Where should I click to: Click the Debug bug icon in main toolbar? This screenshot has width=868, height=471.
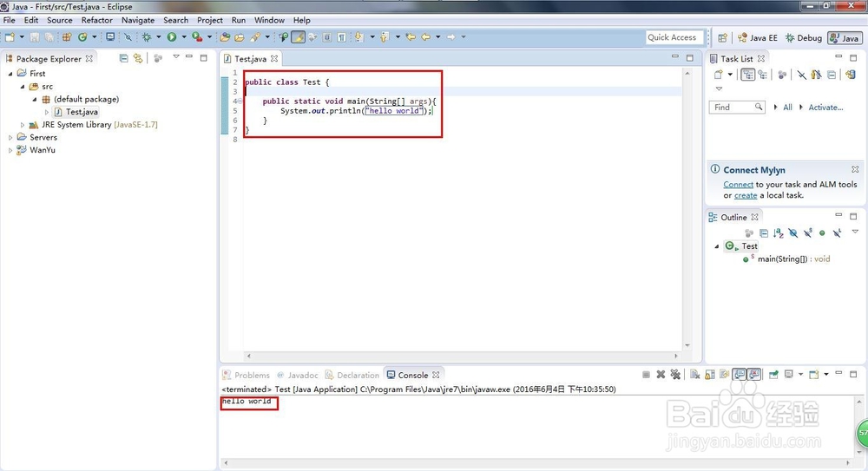(147, 37)
